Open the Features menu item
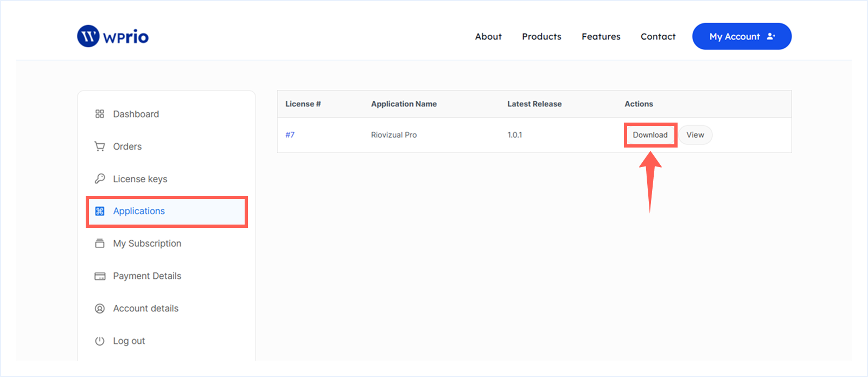The image size is (868, 377). (601, 36)
